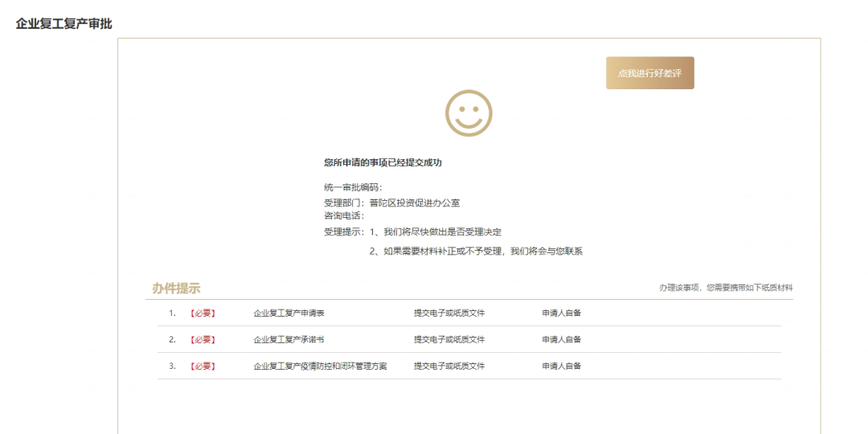Click the 统一审批编码 label
The height and width of the screenshot is (434, 868).
coord(347,187)
